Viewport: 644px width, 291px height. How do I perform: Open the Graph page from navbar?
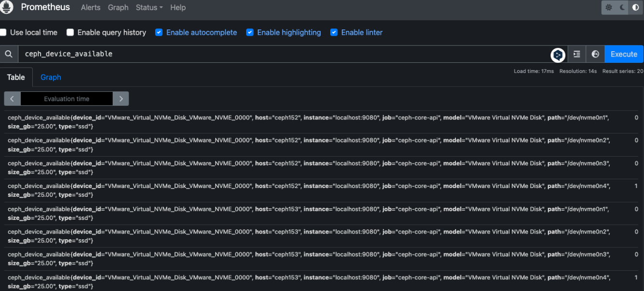coord(118,8)
